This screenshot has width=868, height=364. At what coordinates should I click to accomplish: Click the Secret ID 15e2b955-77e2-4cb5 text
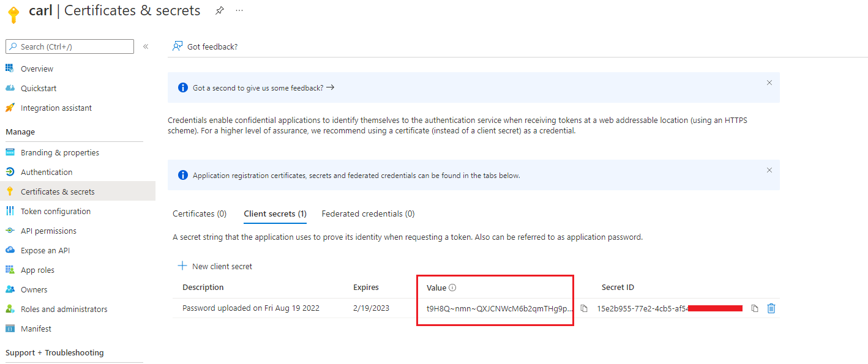pyautogui.click(x=643, y=308)
